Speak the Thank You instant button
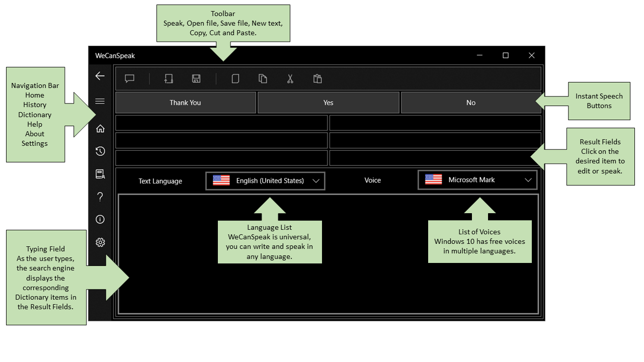 click(185, 103)
